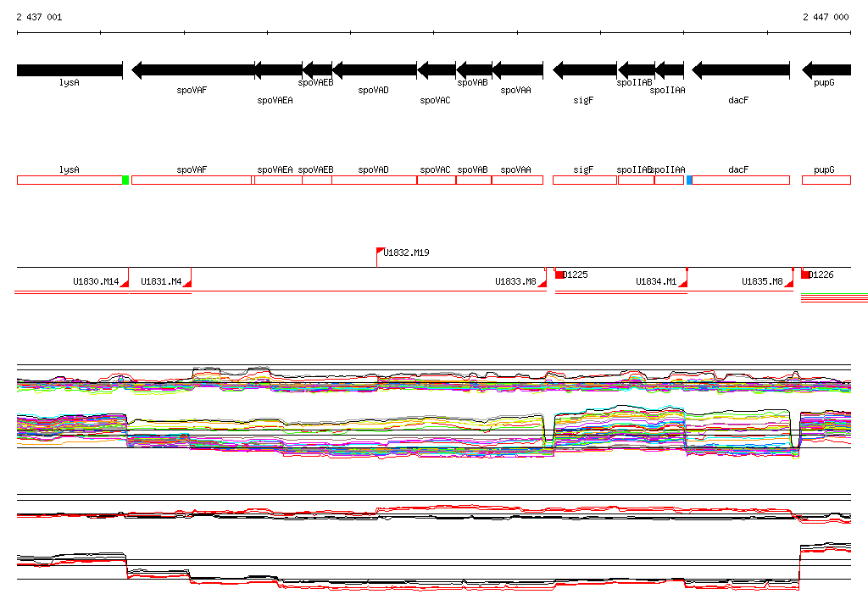Screen dimensions: 868x605
Task: Click the red-outlined spoVAEB box
Action: 317,180
